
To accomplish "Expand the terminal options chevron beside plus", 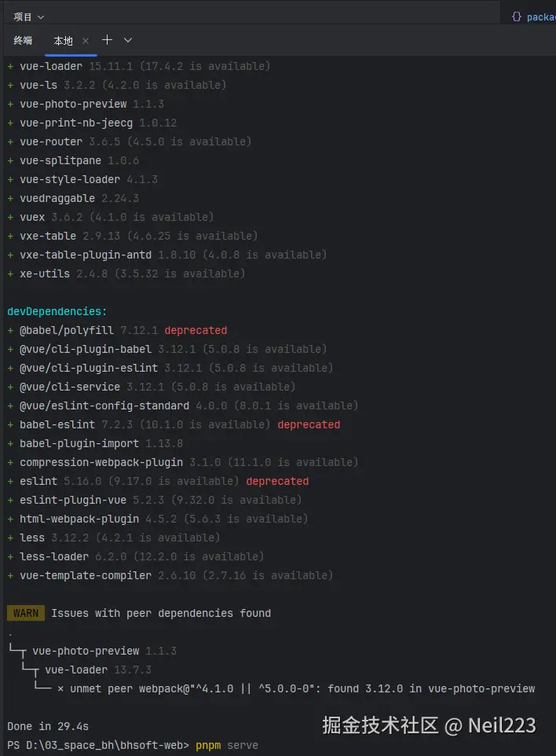I will click(x=128, y=40).
